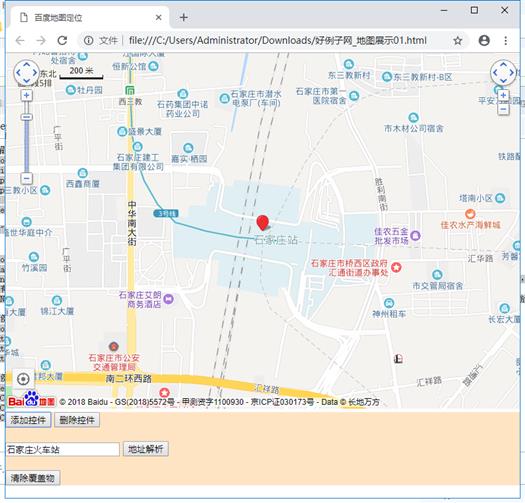
Task: Click the 3号线 metro line label
Action: pos(166,213)
